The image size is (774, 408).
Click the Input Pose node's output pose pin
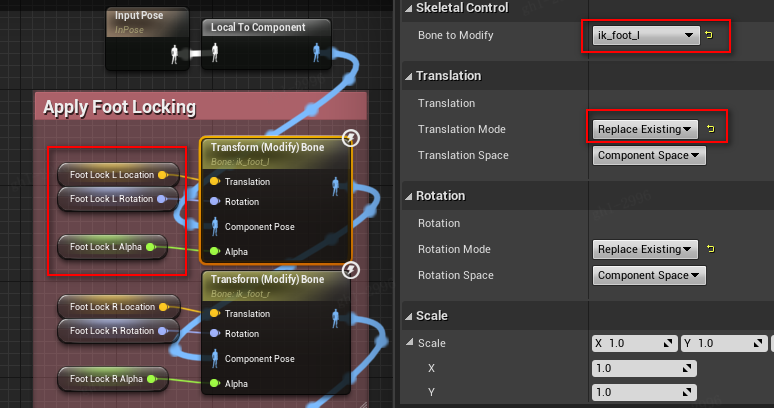(177, 56)
